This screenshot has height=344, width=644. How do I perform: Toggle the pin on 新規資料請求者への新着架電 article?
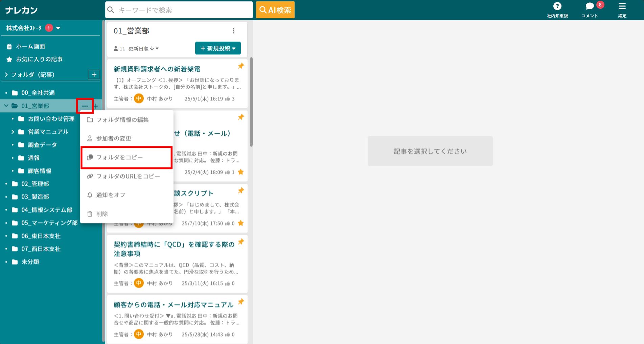point(241,66)
